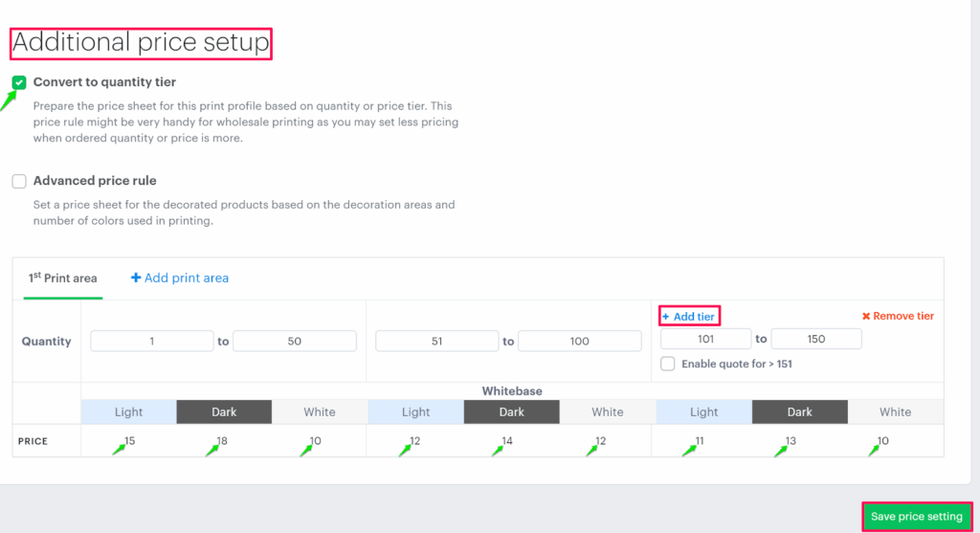Click the quantity field showing 100
The height and width of the screenshot is (533, 980).
click(x=579, y=341)
